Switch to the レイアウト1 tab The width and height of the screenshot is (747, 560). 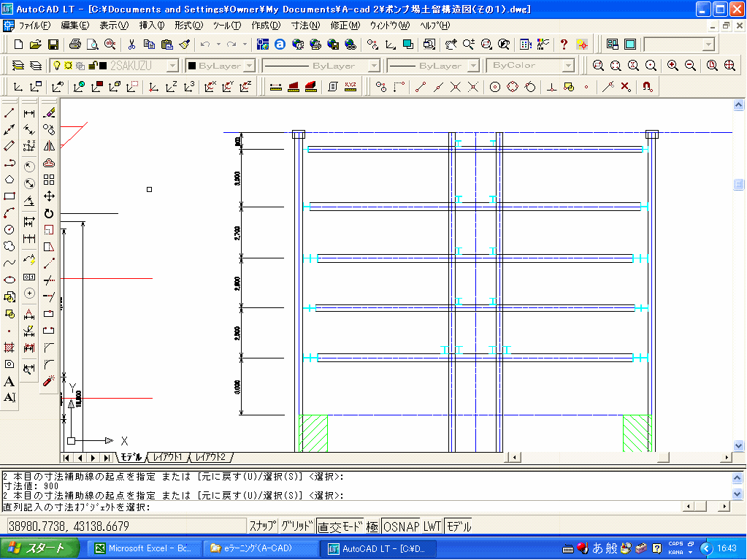point(167,457)
